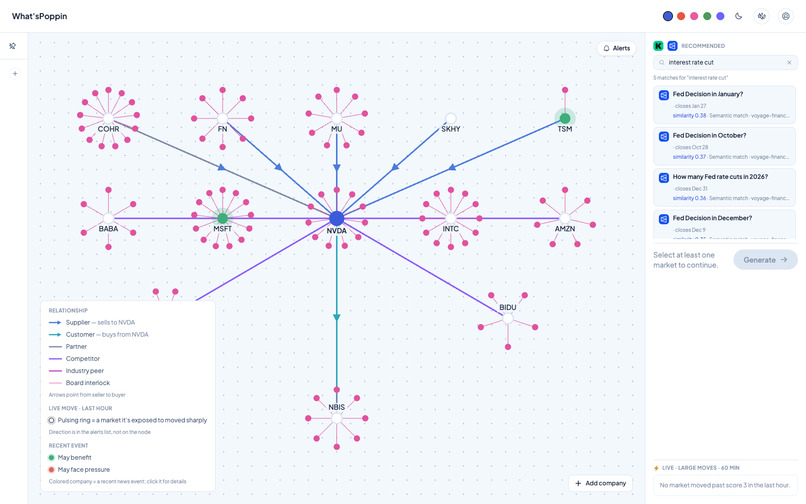Image resolution: width=806 pixels, height=504 pixels.
Task: Open the user profile icon
Action: [x=785, y=16]
